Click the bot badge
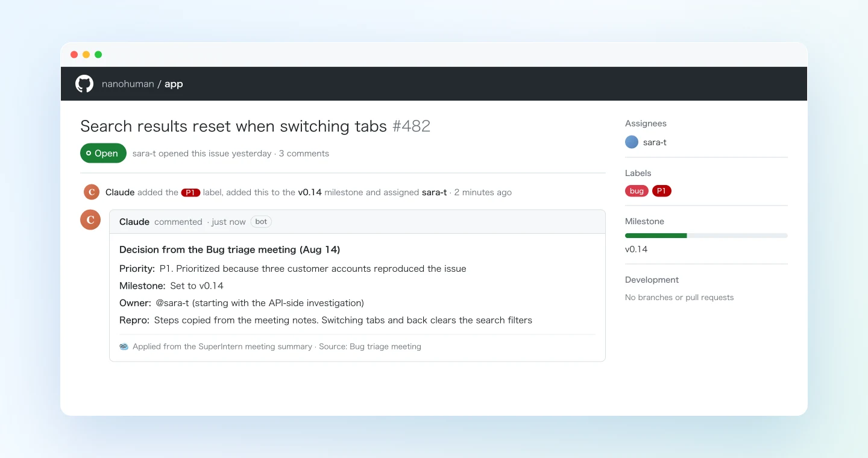 [x=261, y=222]
